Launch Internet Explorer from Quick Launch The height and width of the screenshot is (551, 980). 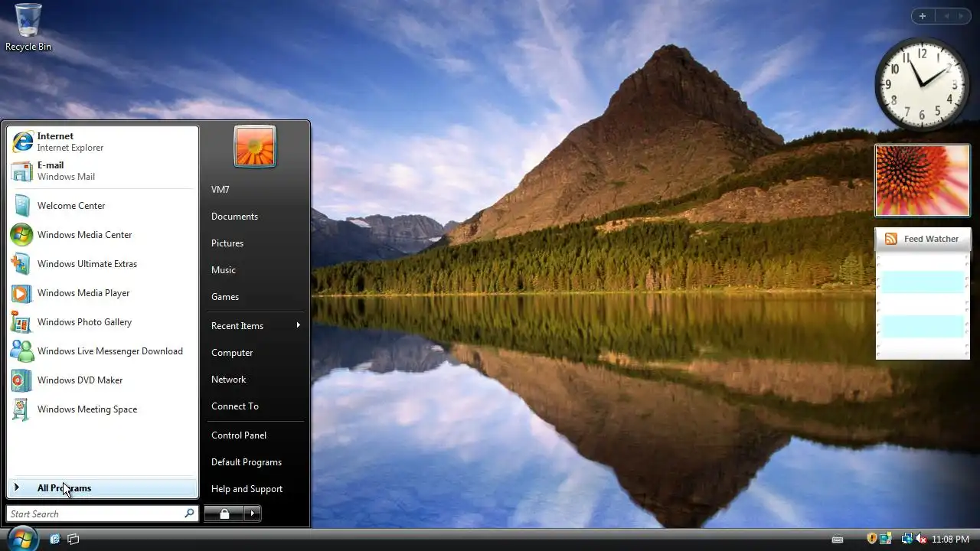(55, 539)
